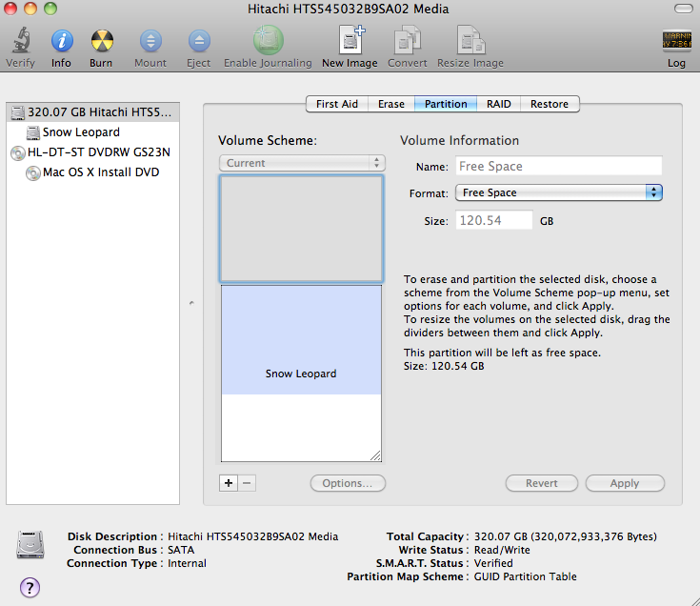Open the Restore tab
This screenshot has width=700, height=606.
pyautogui.click(x=550, y=104)
